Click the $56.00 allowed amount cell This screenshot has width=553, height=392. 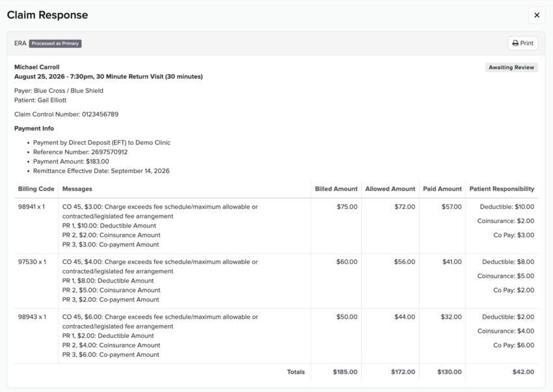(x=405, y=262)
